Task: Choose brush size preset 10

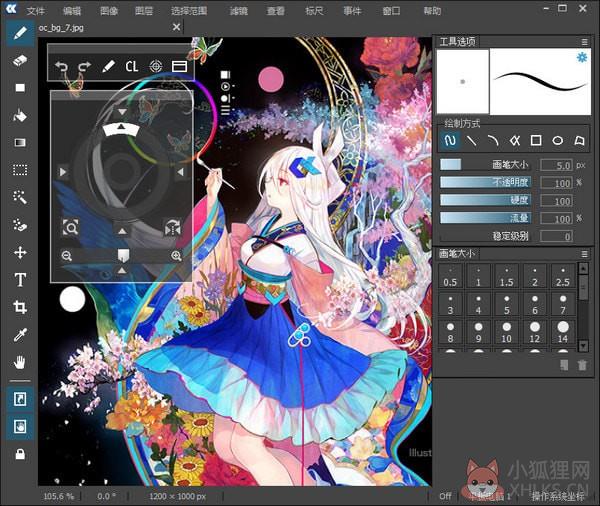Action: click(506, 332)
